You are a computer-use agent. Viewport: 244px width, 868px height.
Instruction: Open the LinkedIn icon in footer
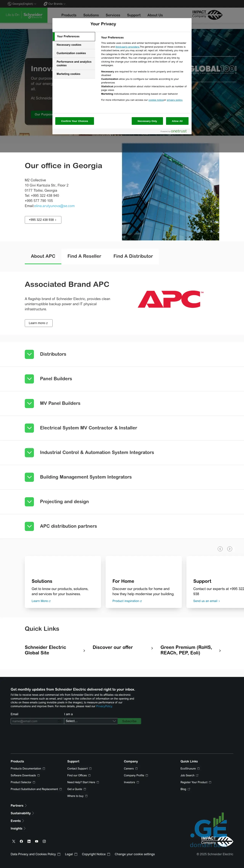click(x=29, y=841)
